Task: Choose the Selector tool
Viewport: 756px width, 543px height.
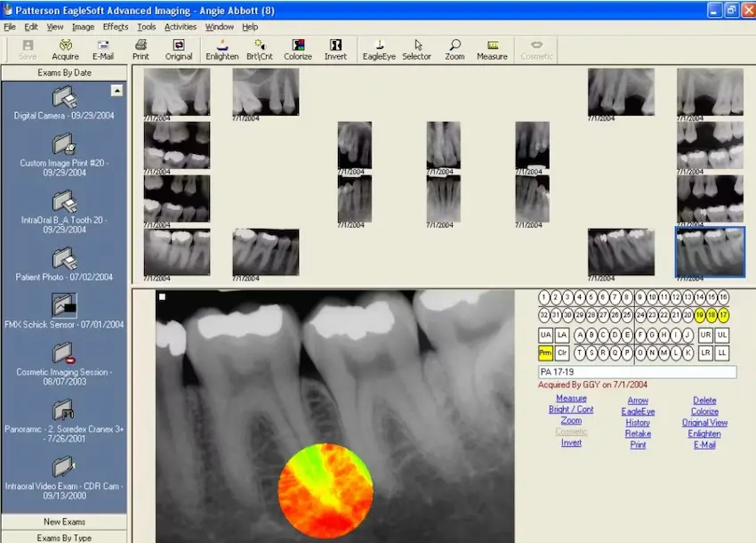Action: coord(416,50)
